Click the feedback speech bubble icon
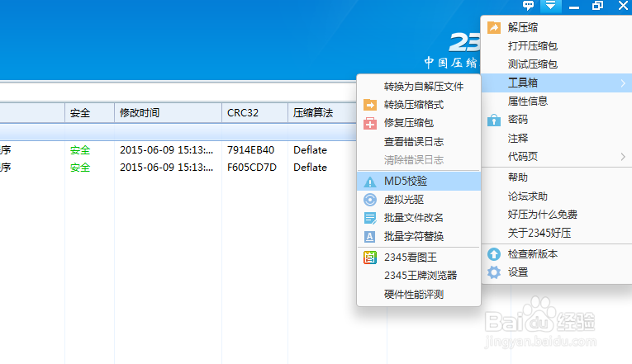The image size is (632, 364). pos(528,6)
